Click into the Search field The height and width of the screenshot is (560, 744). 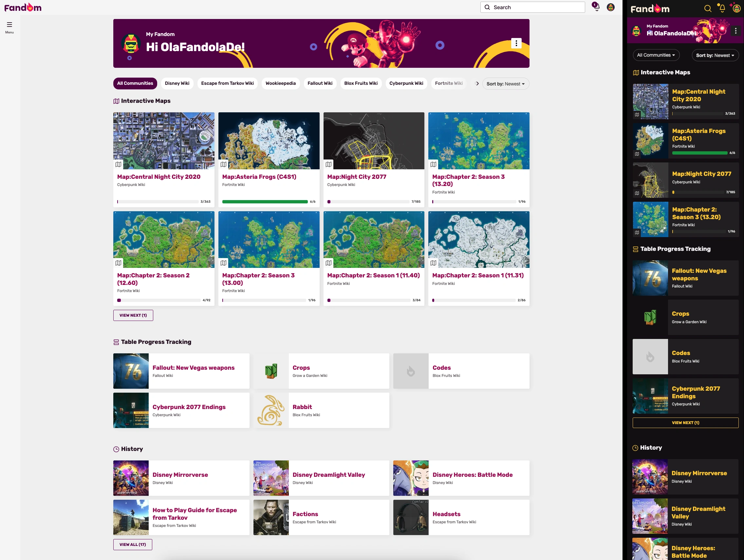[536, 8]
